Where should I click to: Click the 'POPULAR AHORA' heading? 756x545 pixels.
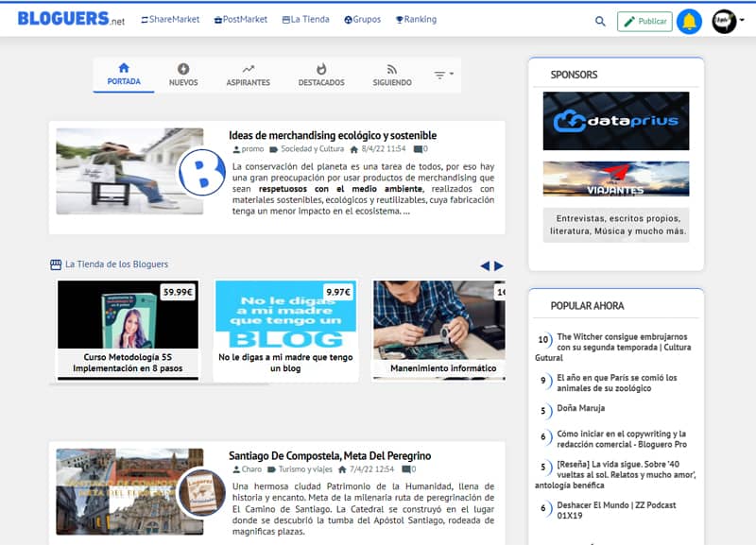pyautogui.click(x=587, y=306)
